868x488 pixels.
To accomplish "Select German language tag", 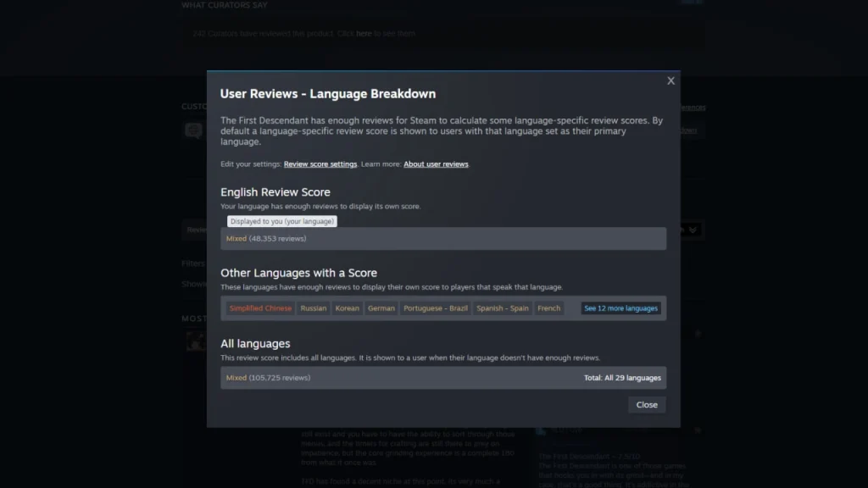I will coord(381,308).
